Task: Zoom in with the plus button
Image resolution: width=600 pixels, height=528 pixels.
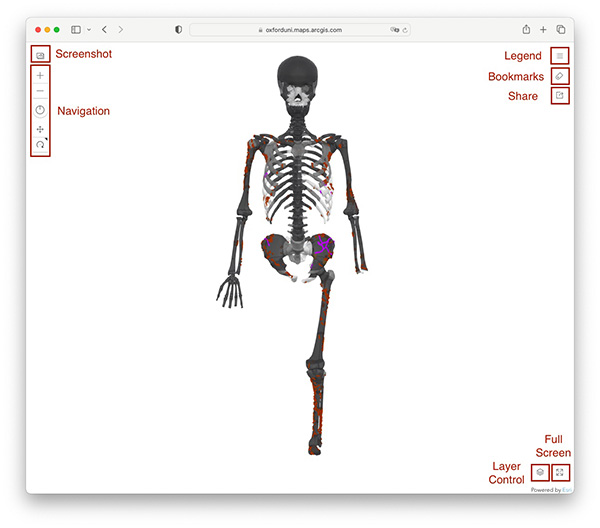Action: (x=40, y=75)
